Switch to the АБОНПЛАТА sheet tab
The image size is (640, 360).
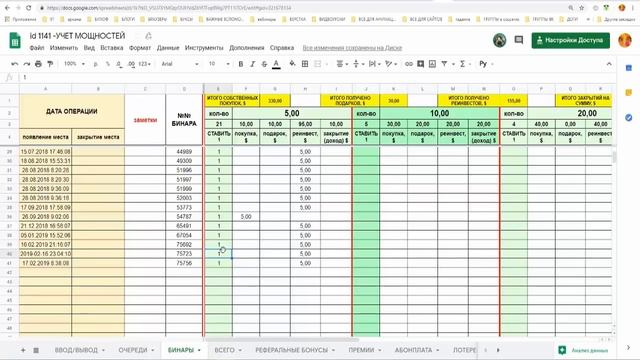click(413, 350)
